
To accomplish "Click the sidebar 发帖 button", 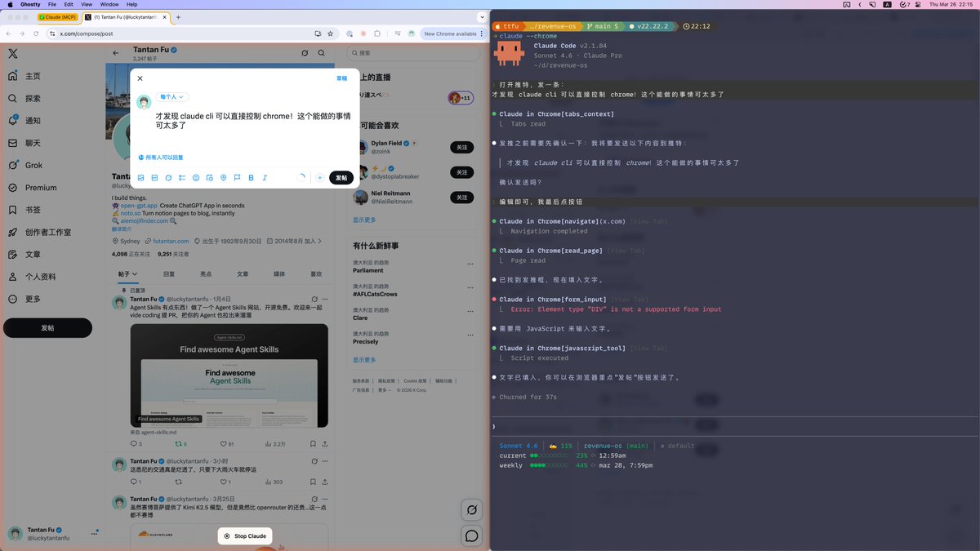I will pos(47,327).
